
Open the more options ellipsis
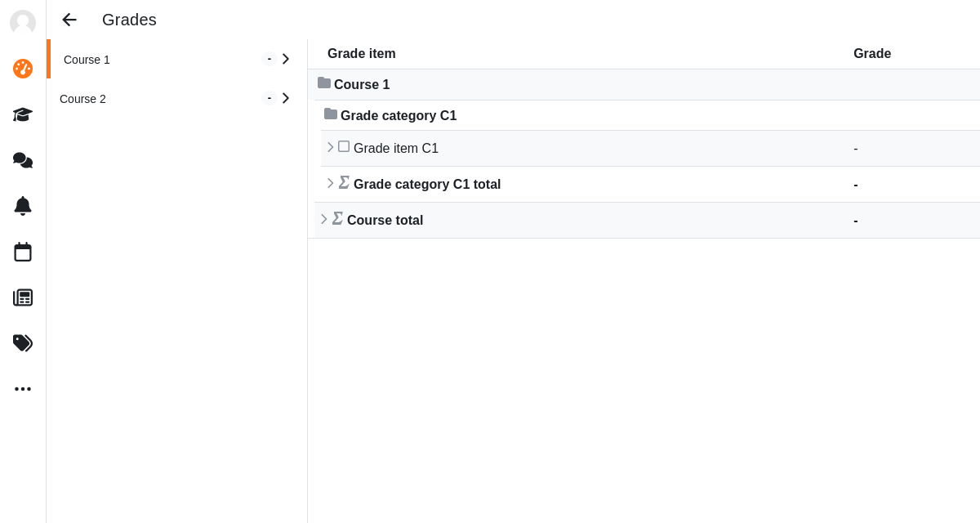(23, 389)
